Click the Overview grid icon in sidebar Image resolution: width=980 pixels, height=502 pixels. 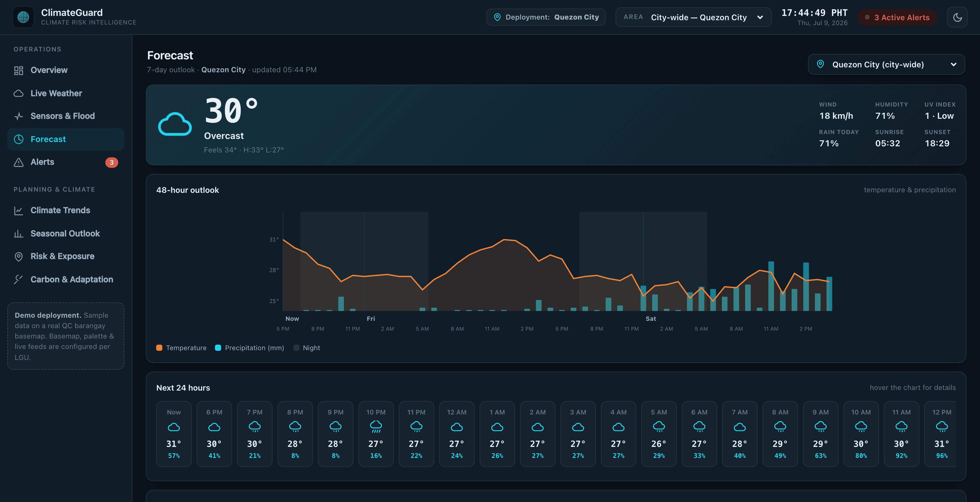pyautogui.click(x=19, y=70)
